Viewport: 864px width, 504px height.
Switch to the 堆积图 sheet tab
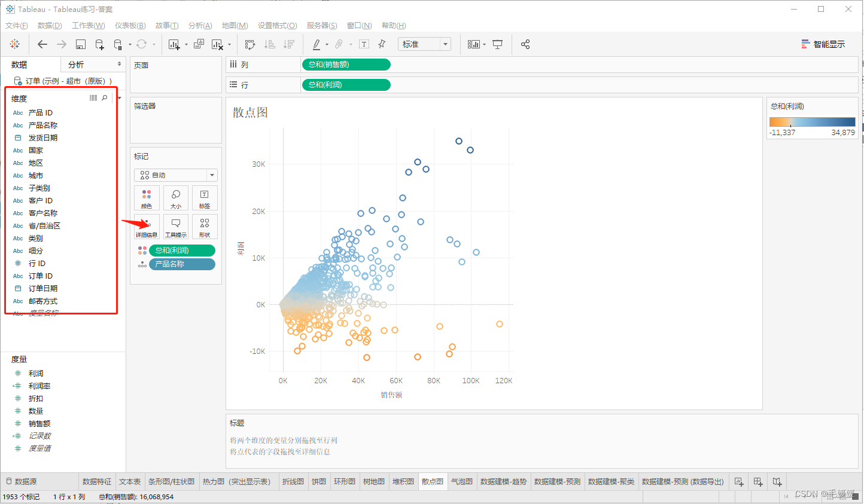click(403, 481)
